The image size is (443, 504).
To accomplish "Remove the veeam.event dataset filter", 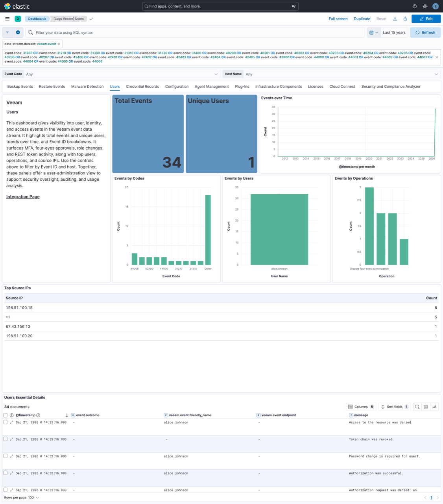I will click(x=59, y=44).
